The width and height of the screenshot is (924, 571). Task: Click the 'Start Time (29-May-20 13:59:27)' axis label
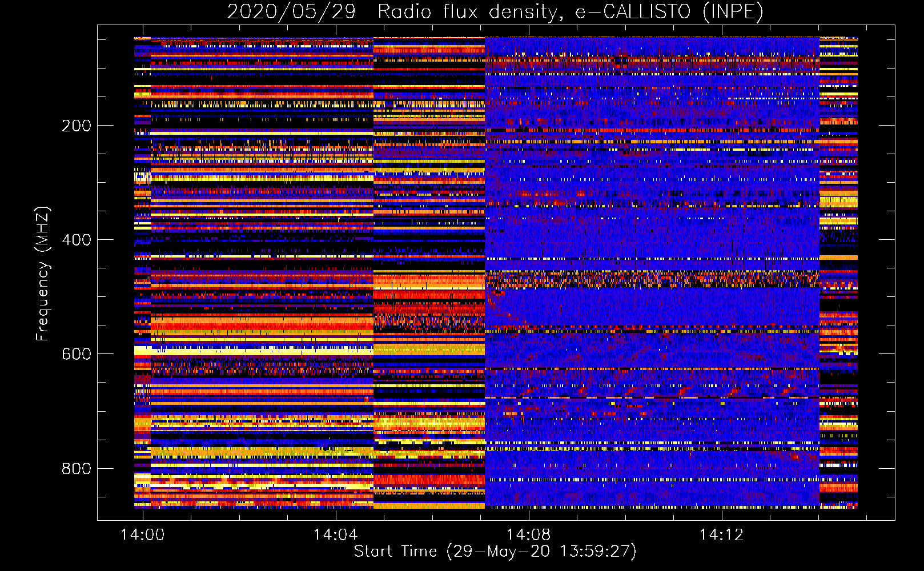coord(495,552)
